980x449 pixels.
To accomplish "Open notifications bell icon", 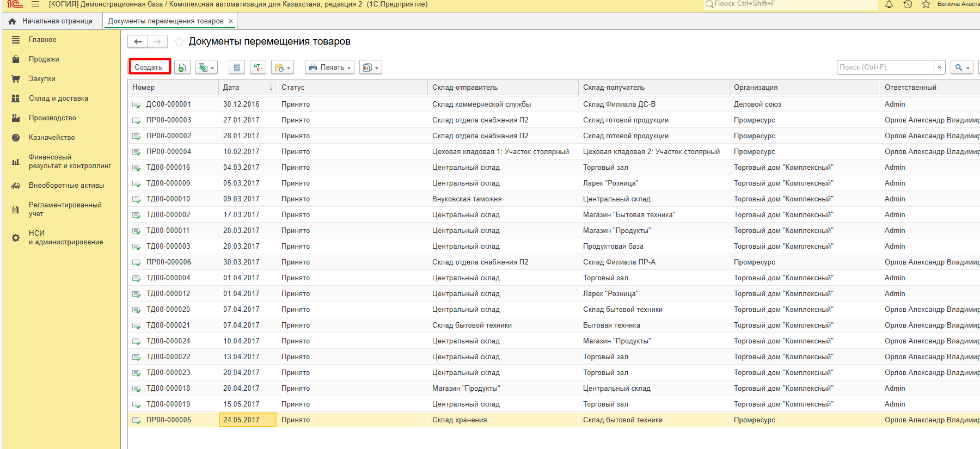I will tap(889, 4).
